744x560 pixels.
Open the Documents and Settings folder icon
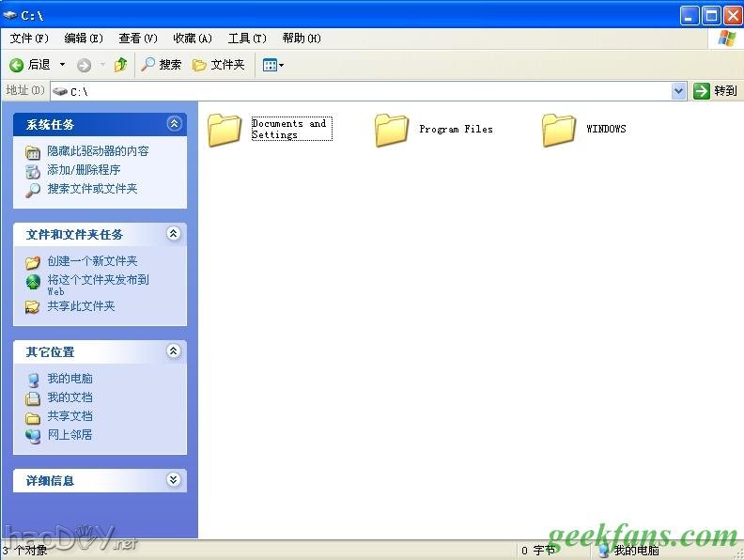tap(225, 130)
